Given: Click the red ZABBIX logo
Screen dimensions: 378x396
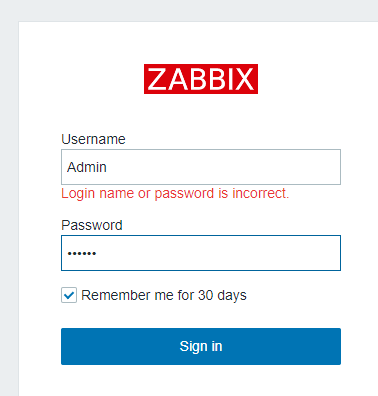Looking at the screenshot, I should 201,79.
